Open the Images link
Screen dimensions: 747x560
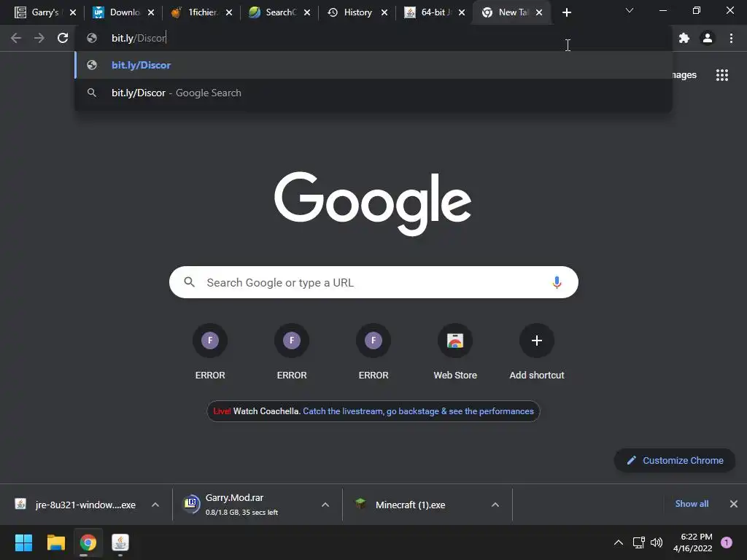pos(684,75)
